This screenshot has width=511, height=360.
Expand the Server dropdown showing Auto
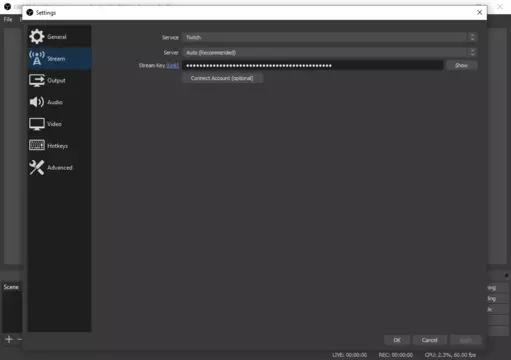pyautogui.click(x=329, y=52)
